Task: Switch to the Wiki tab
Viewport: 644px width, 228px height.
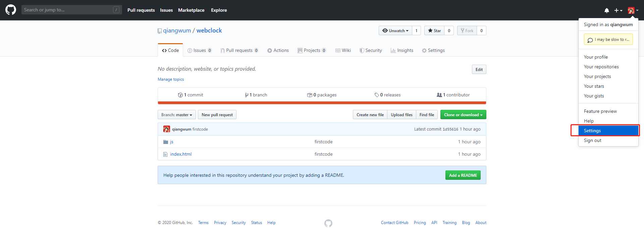Action: click(x=343, y=50)
